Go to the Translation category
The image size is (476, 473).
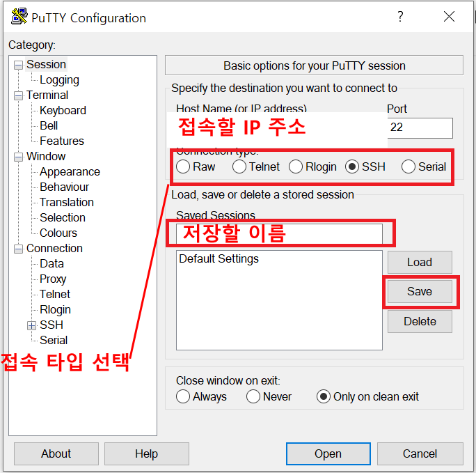click(67, 202)
